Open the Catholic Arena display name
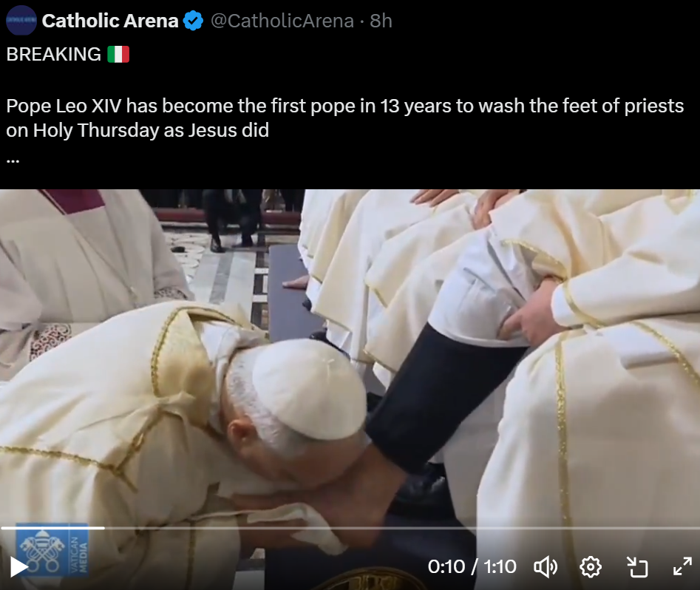 tap(110, 21)
